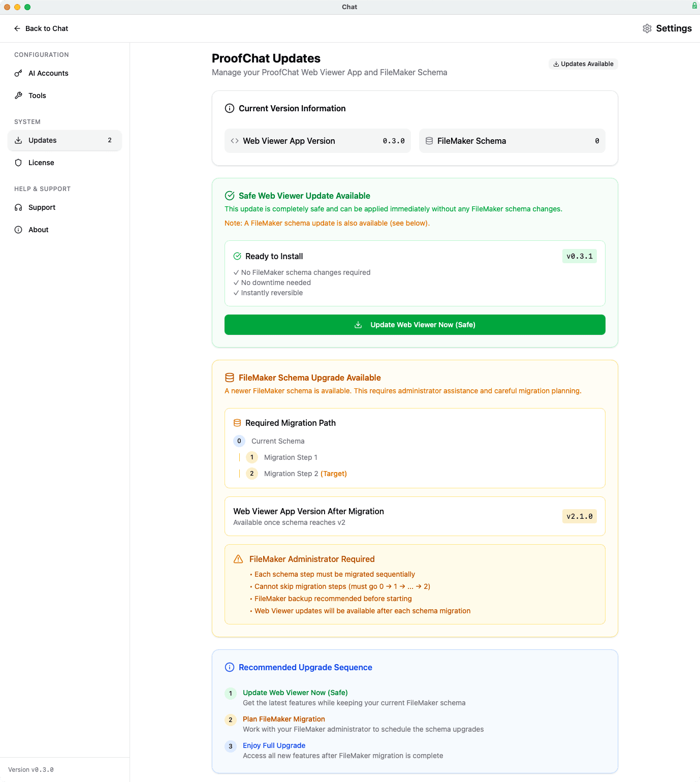
Task: Click the Settings gear icon
Action: click(x=647, y=28)
